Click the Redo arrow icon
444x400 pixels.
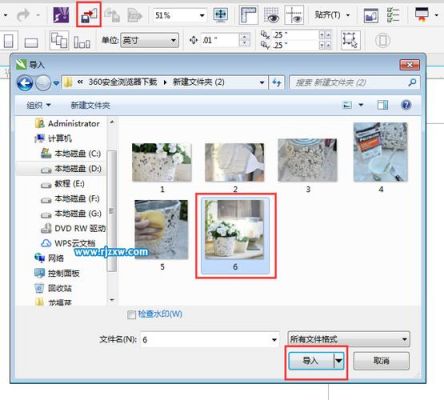pos(23,15)
